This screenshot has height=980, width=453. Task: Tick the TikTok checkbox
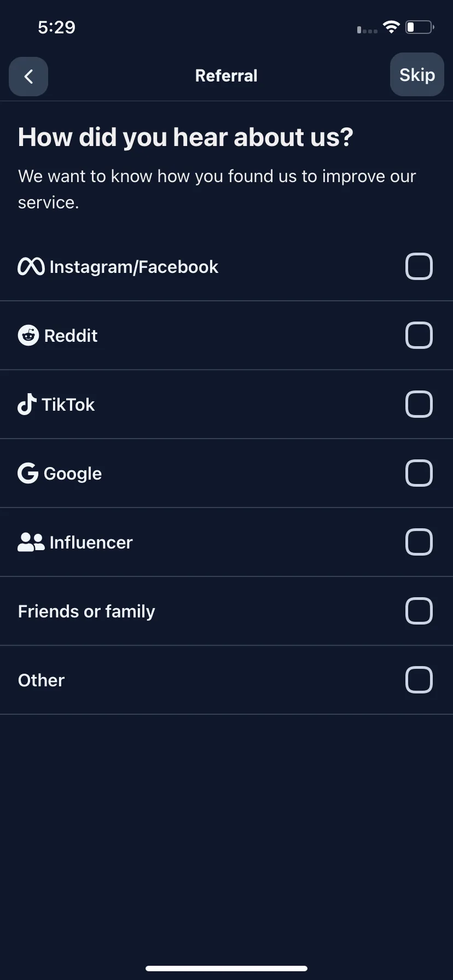[x=419, y=404]
